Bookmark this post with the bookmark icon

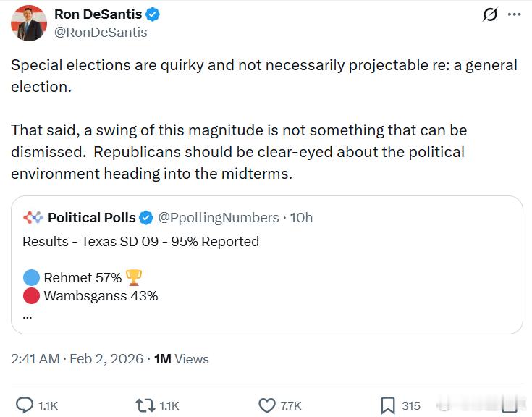click(x=388, y=405)
